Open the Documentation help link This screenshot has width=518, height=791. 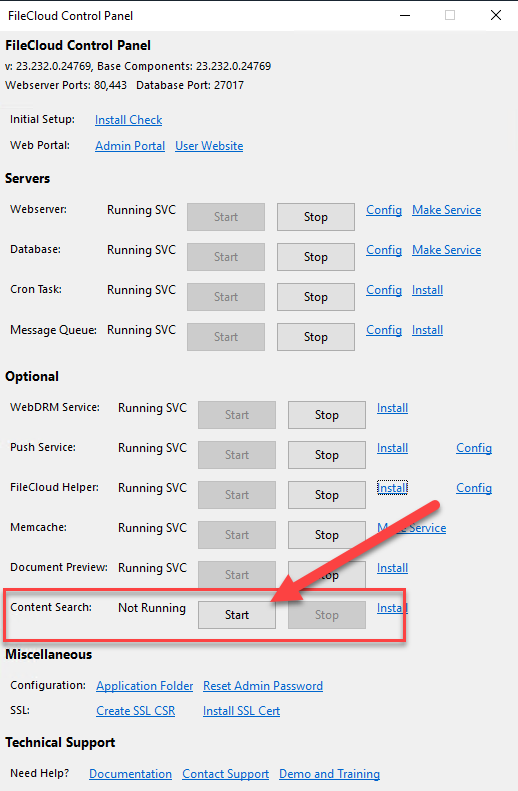click(131, 774)
